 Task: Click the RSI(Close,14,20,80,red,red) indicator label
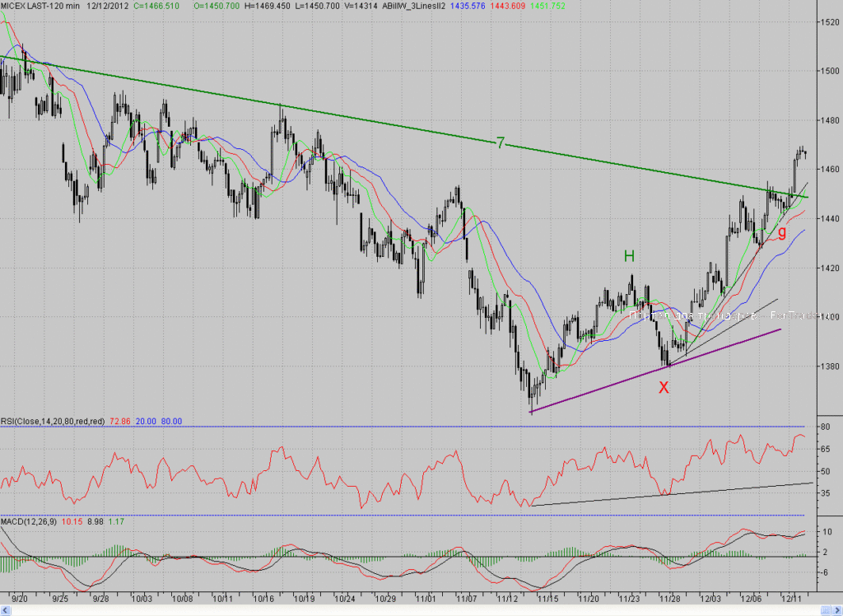(53, 422)
